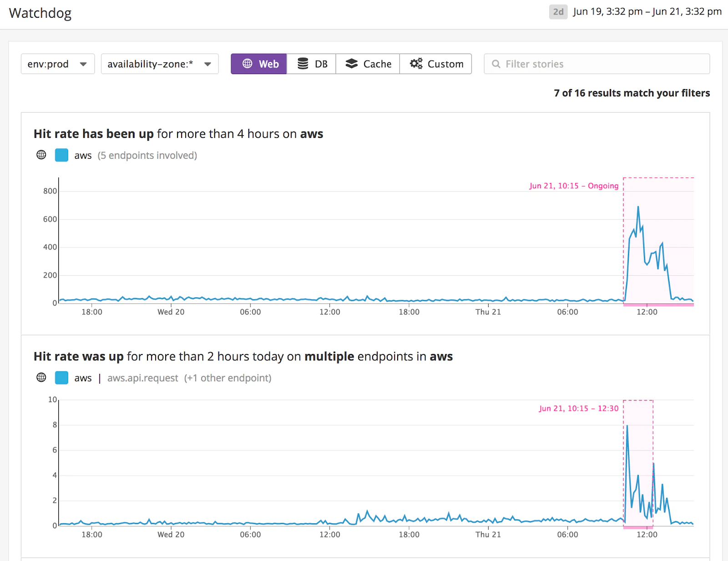Select the Custom filter tab
Screen dimensions: 728x561
[435, 64]
